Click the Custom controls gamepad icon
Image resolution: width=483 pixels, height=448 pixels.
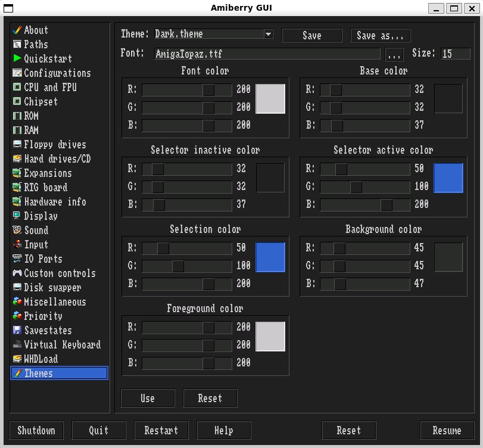tap(17, 273)
